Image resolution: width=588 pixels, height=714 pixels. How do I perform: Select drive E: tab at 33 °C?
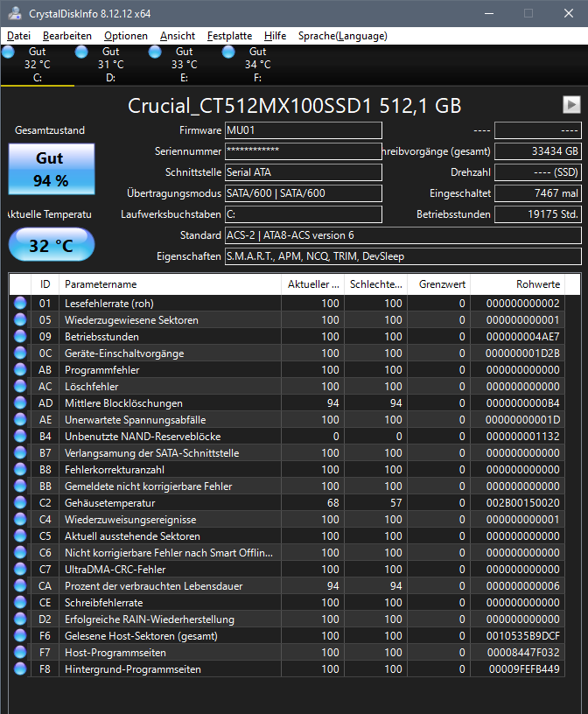pos(184,65)
